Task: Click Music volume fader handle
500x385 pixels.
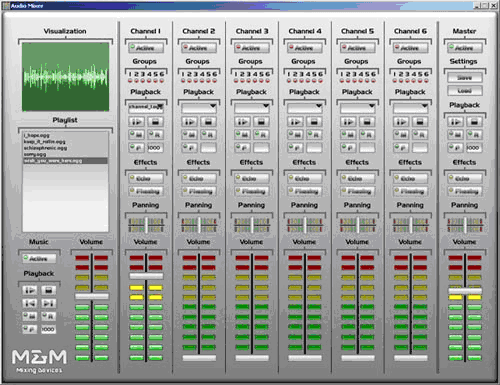Action: tap(92, 296)
